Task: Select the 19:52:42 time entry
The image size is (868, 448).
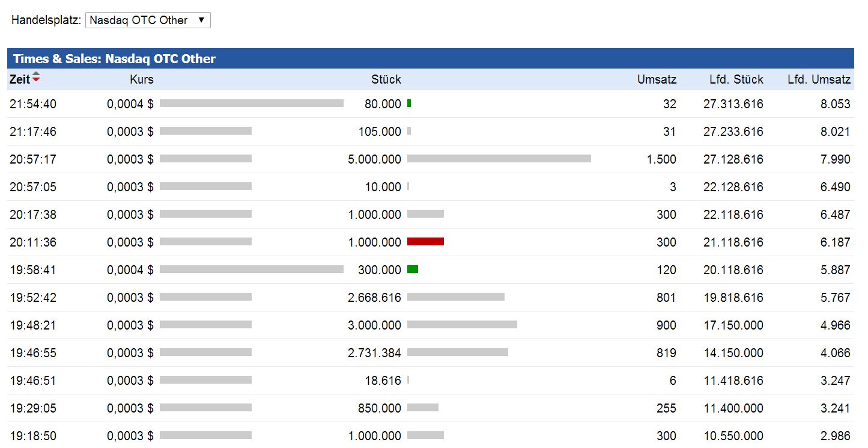Action: click(33, 298)
